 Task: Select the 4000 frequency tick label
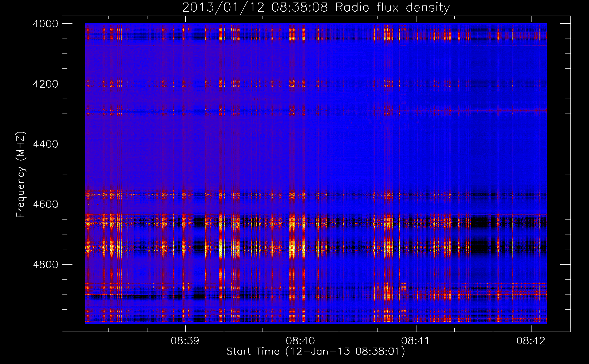click(x=46, y=24)
